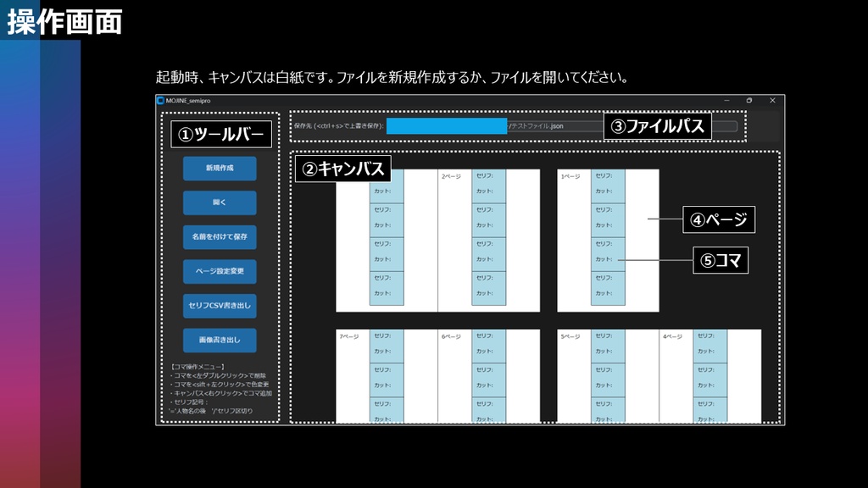Click 画像書き出し to export images

[221, 340]
